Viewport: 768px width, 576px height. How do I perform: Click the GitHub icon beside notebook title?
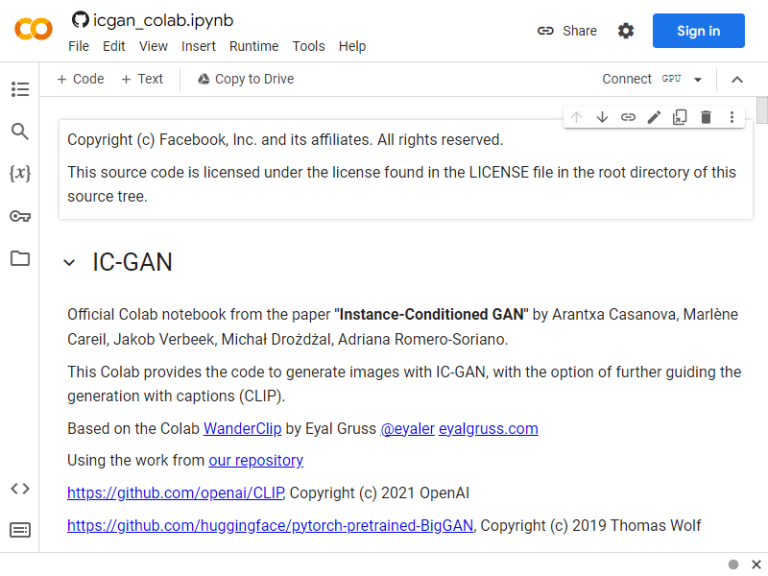coord(80,20)
